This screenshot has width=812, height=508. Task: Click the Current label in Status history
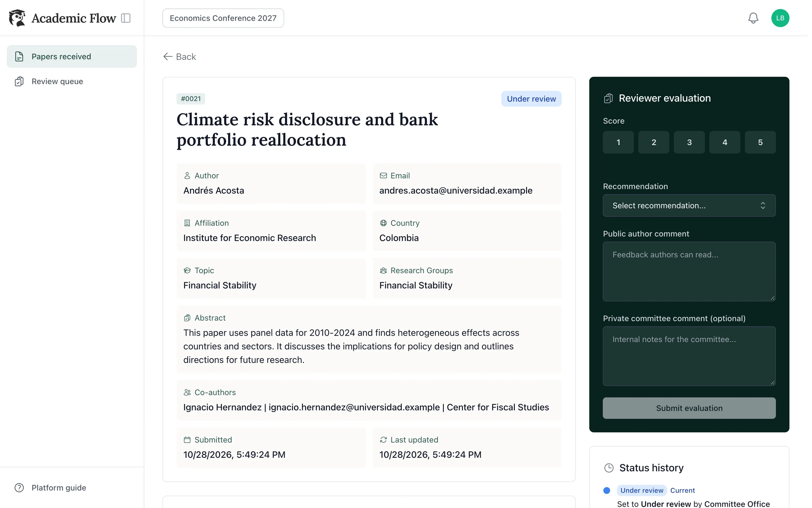683,490
